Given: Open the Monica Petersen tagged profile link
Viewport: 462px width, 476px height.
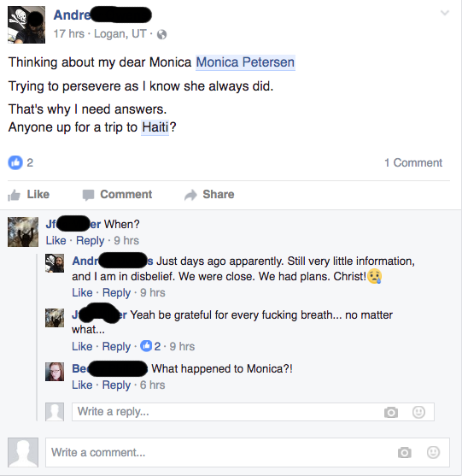Looking at the screenshot, I should (245, 62).
